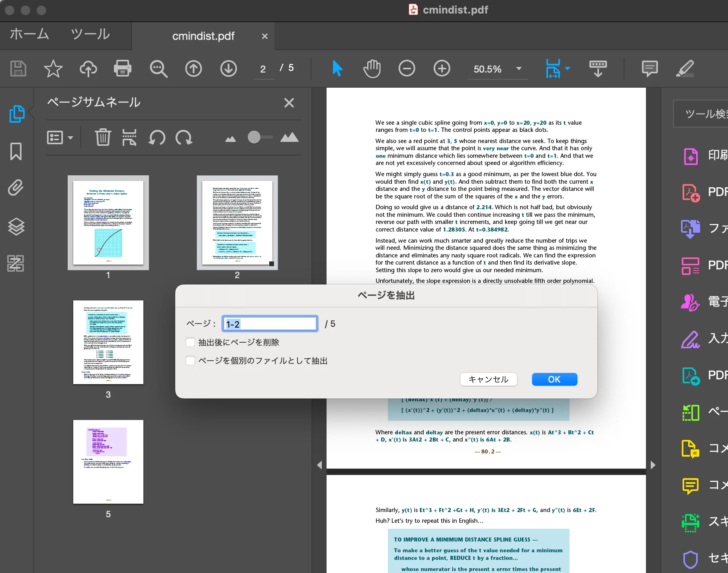Click the Save file icon
Screen dimensions: 728x573
tap(18, 69)
